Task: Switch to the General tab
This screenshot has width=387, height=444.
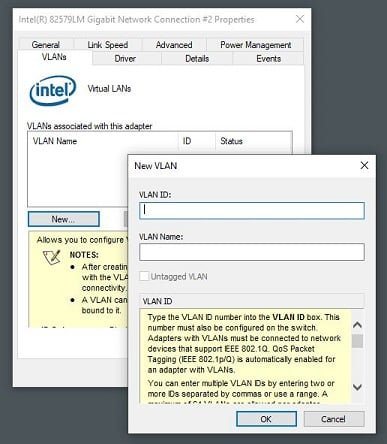Action: click(46, 45)
